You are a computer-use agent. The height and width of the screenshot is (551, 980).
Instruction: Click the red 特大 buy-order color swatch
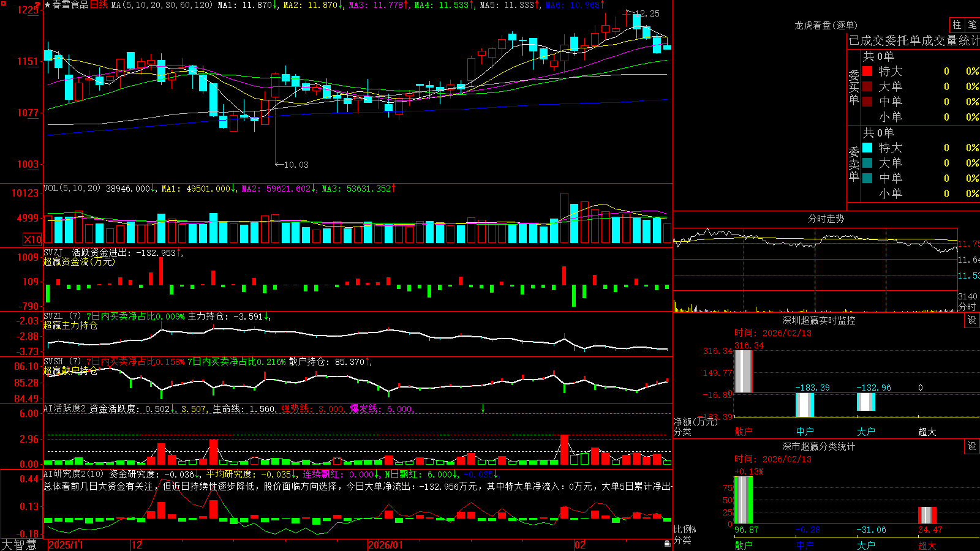pos(867,71)
